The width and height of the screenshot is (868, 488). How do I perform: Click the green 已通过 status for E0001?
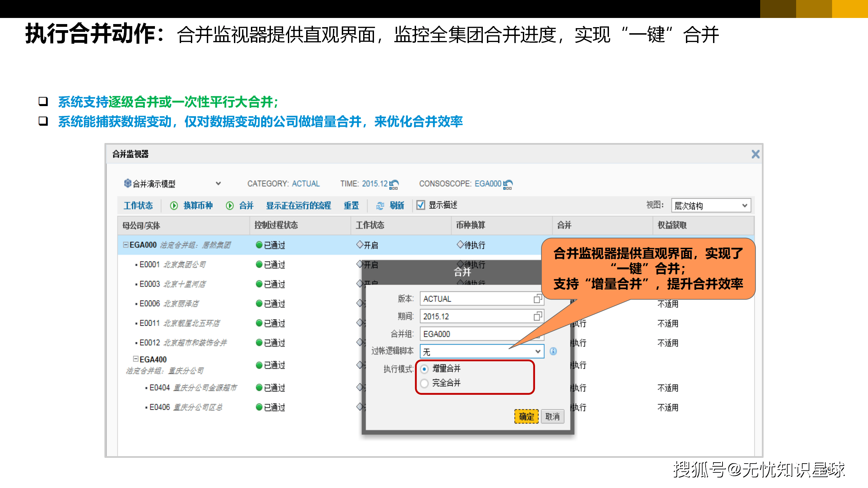pyautogui.click(x=271, y=264)
